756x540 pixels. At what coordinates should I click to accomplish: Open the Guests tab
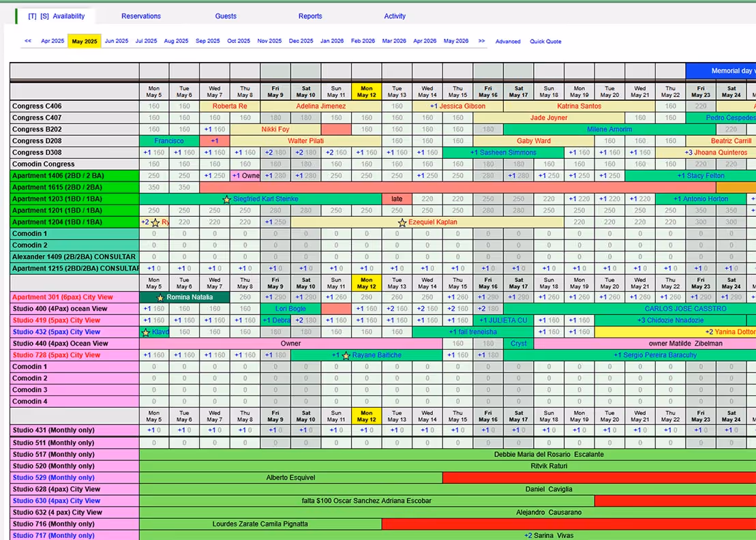coord(226,16)
